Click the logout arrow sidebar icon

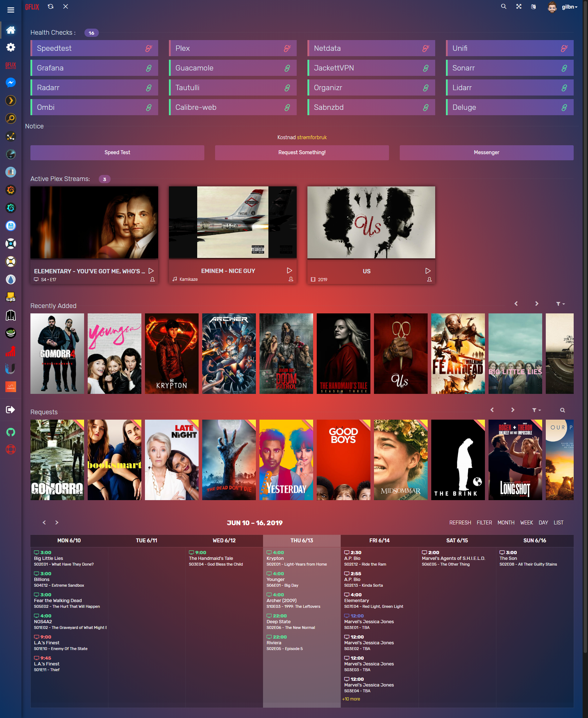[x=11, y=410]
